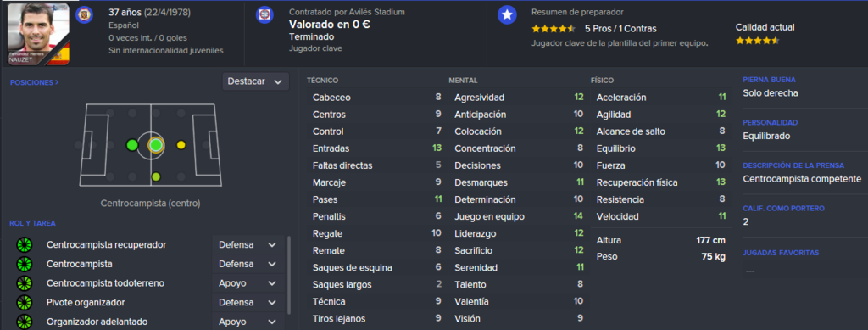The width and height of the screenshot is (868, 330).
Task: Open the POSICIONES section link
Action: click(x=34, y=82)
